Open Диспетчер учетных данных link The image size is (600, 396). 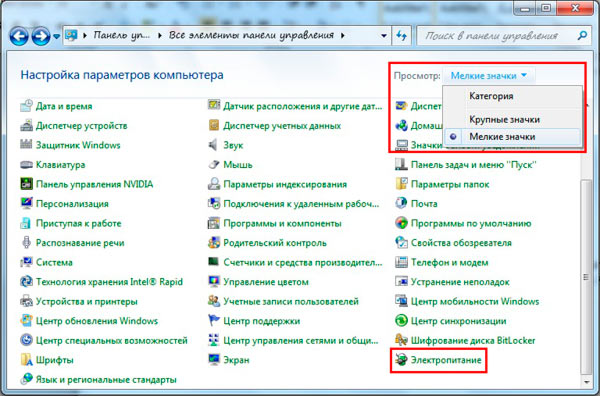(282, 126)
